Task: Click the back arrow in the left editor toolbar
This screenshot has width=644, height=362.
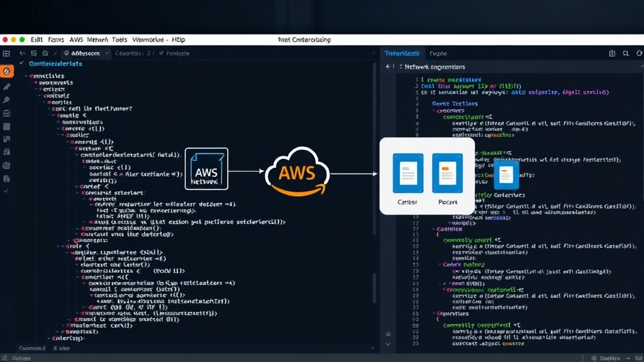Action: tap(22, 53)
